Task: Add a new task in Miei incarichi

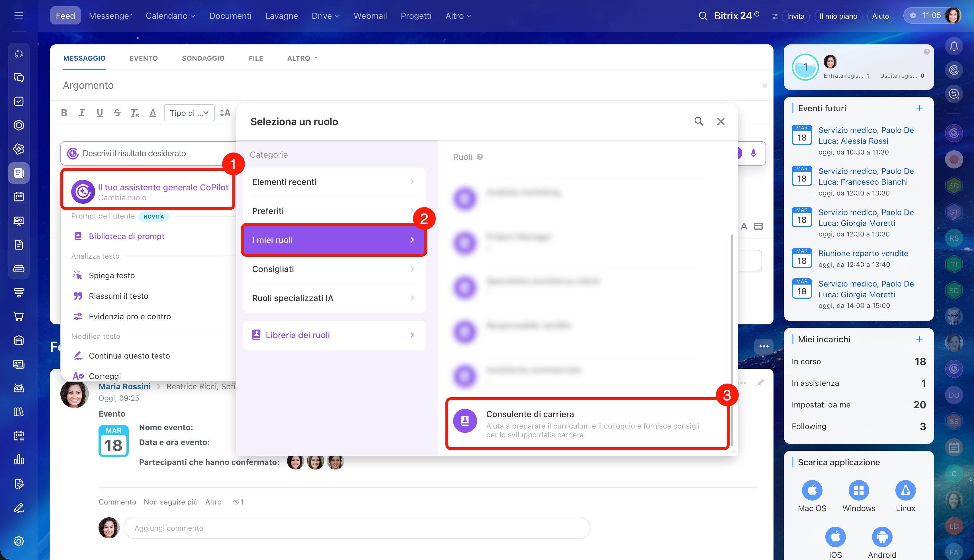Action: [919, 339]
